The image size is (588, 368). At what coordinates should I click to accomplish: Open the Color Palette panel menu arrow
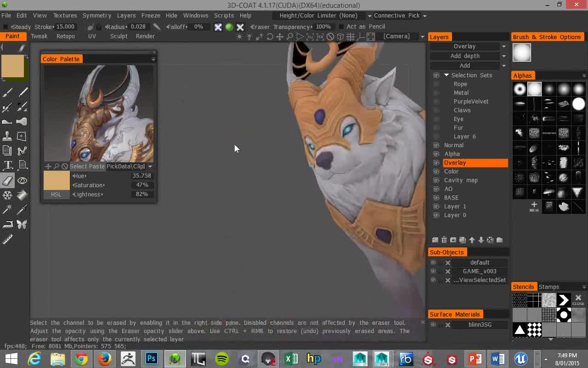click(153, 59)
